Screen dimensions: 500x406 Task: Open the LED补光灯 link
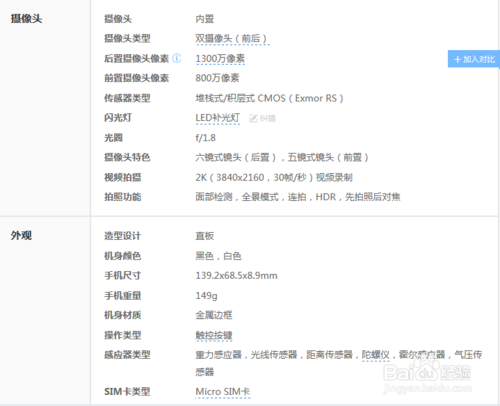(x=217, y=118)
